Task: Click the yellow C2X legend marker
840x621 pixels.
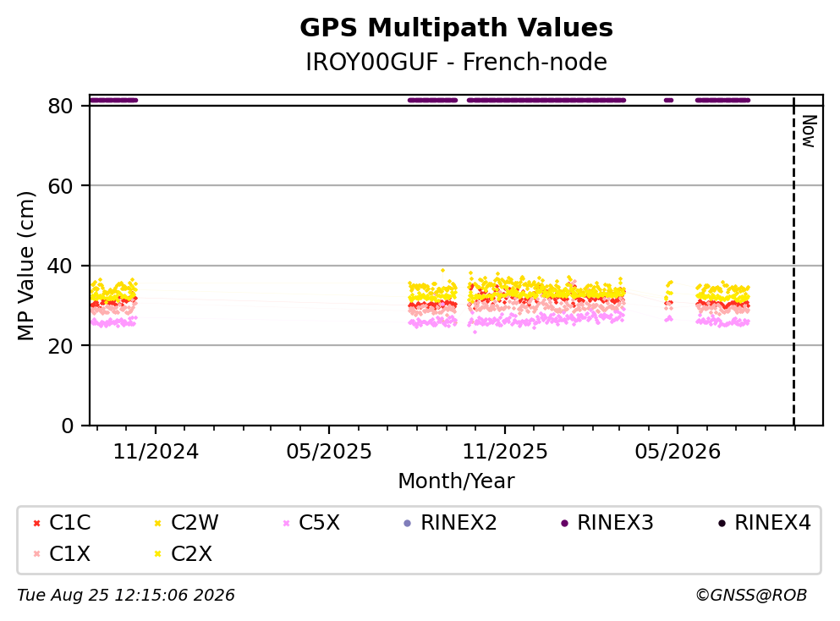Action: click(158, 554)
